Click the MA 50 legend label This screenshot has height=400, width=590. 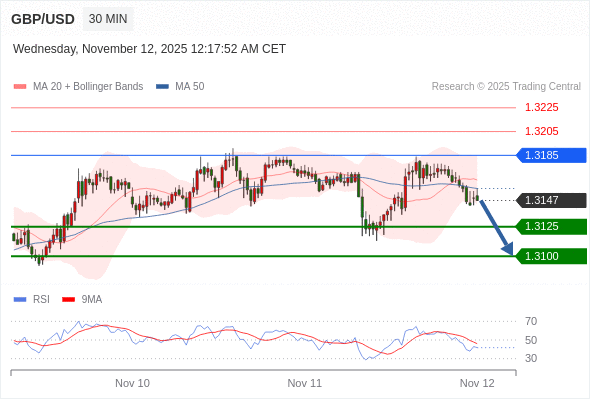click(190, 87)
